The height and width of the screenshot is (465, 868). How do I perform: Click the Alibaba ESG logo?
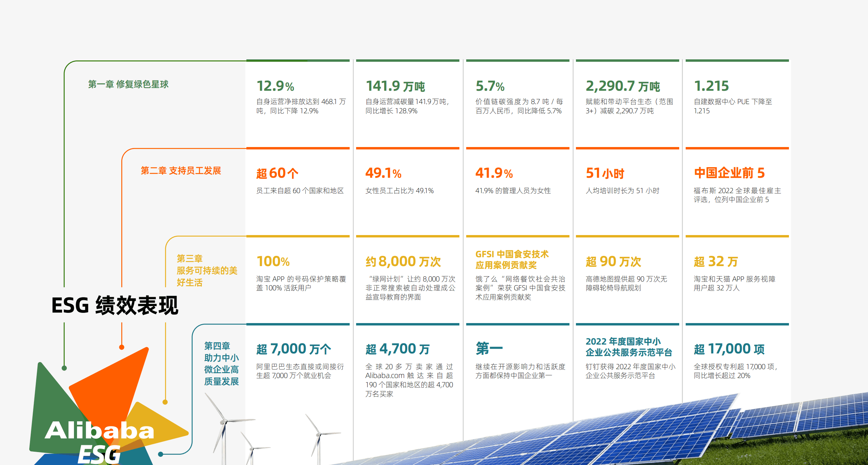point(108,407)
